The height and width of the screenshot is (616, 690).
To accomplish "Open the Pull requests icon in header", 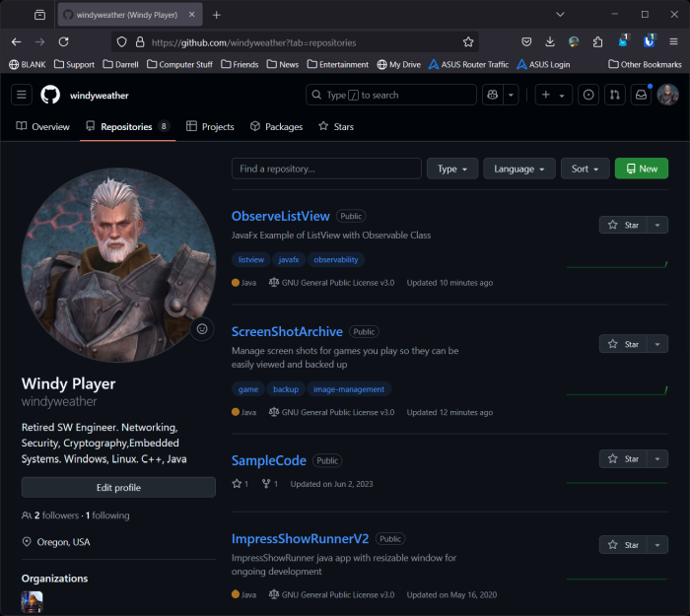I will point(615,95).
